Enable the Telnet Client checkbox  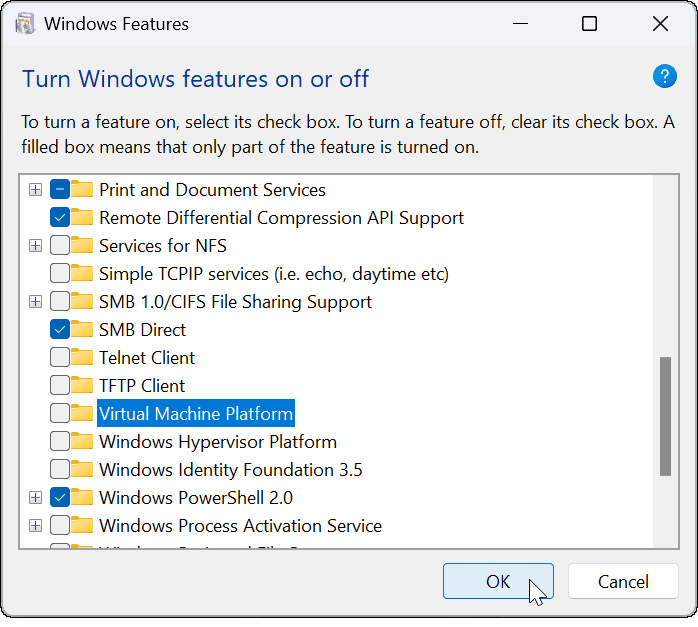pyautogui.click(x=59, y=358)
